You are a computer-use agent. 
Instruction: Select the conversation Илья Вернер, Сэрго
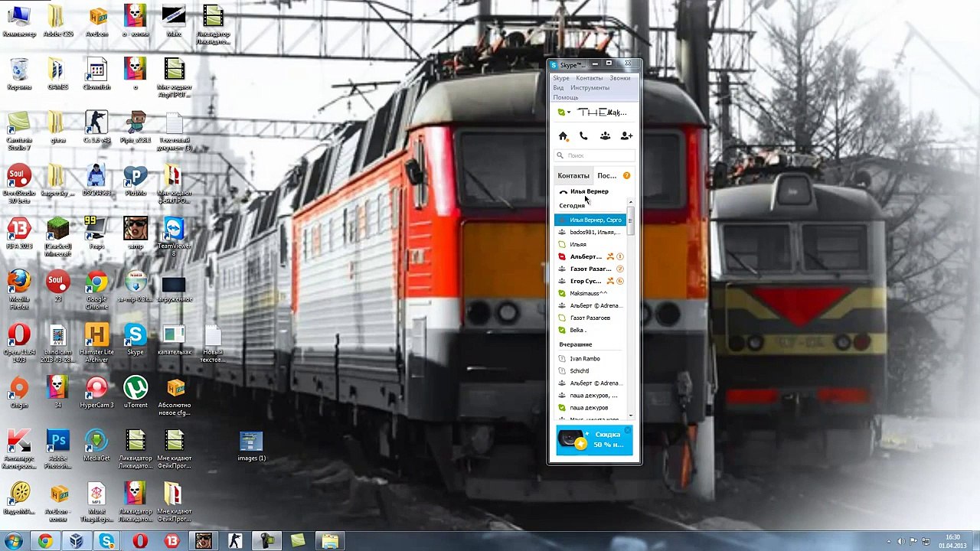point(592,220)
